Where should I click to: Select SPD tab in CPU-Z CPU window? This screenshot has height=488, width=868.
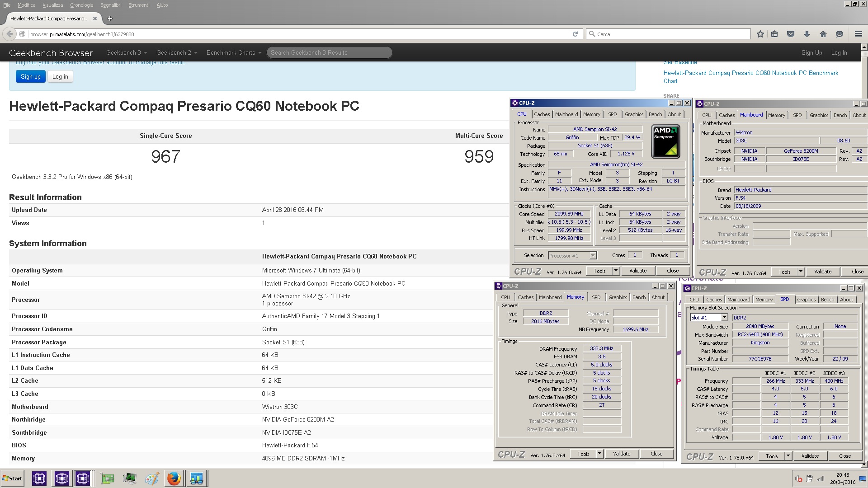pyautogui.click(x=612, y=114)
